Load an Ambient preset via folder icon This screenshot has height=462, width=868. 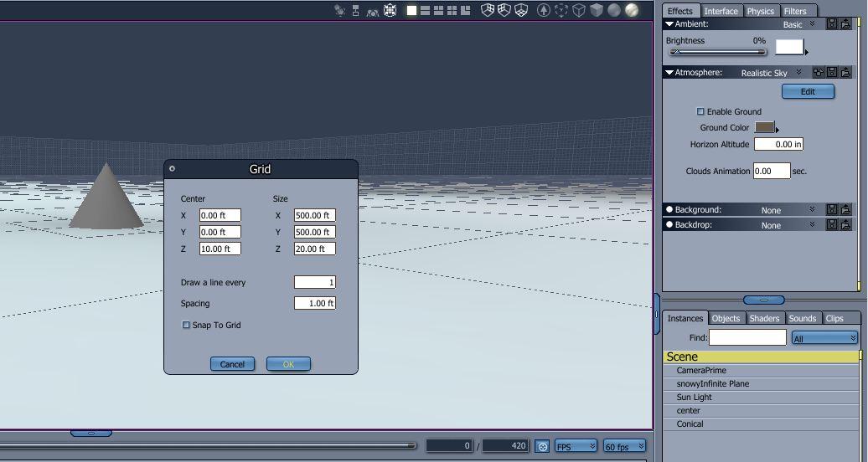pyautogui.click(x=845, y=23)
